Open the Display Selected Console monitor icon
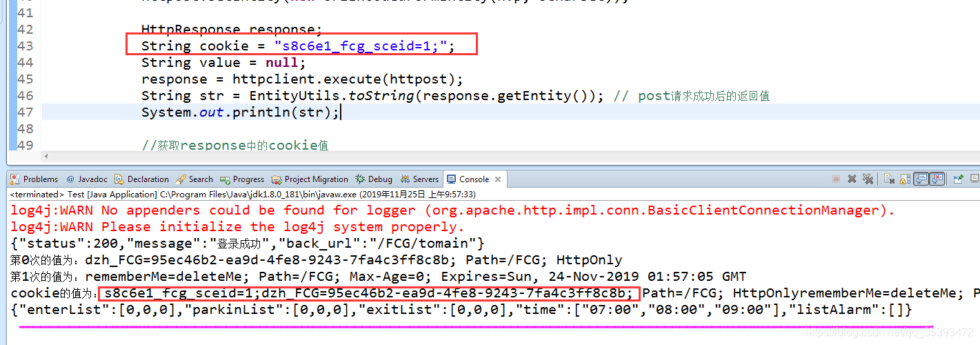 974,179
